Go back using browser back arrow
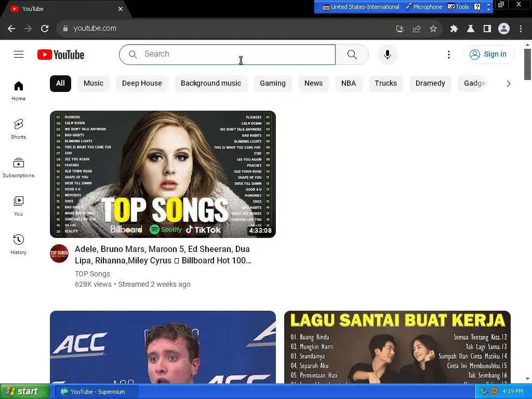Image resolution: width=532 pixels, height=399 pixels. click(11, 29)
